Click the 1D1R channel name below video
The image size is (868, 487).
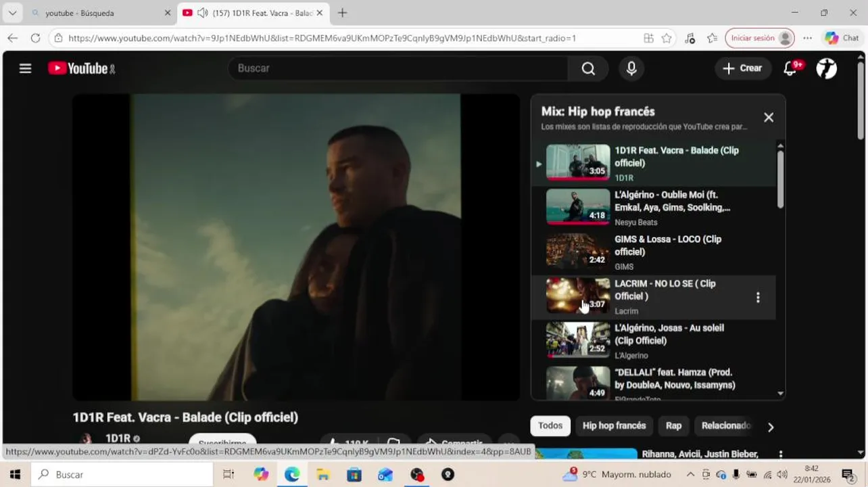118,438
